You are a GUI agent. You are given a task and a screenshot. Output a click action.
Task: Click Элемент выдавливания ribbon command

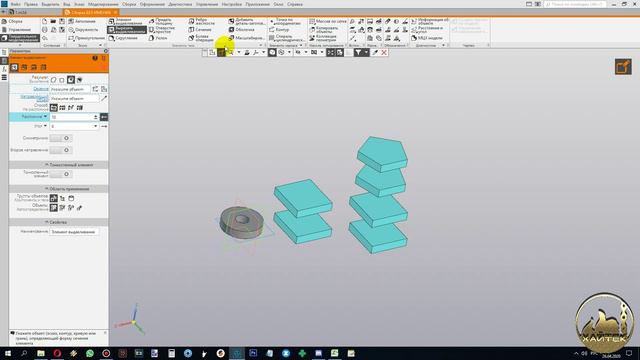click(x=125, y=21)
